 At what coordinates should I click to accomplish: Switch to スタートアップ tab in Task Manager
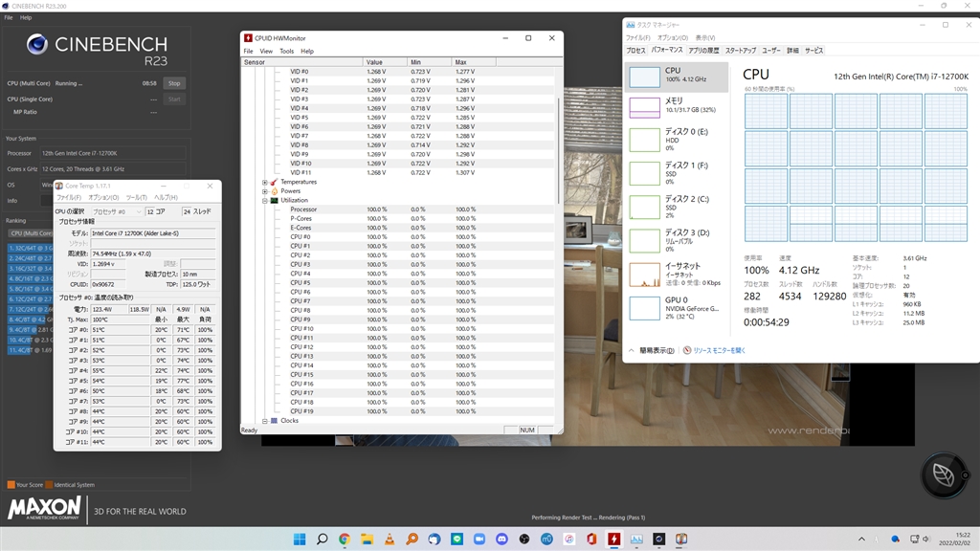(x=741, y=50)
